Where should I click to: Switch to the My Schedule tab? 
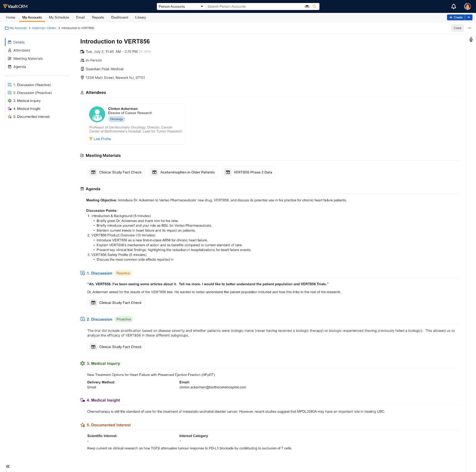59,18
